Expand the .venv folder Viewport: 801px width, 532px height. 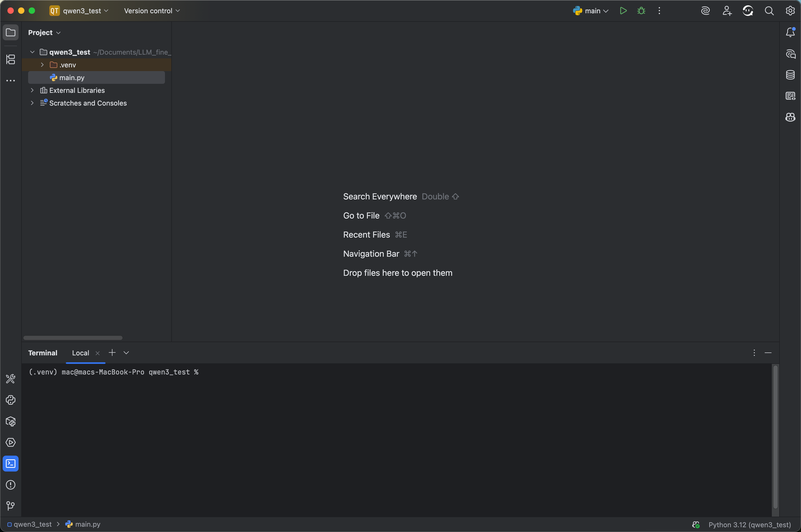pyautogui.click(x=42, y=65)
